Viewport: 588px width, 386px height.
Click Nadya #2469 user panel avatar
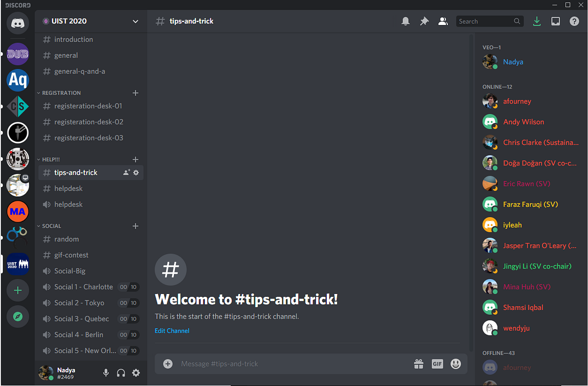(x=46, y=373)
